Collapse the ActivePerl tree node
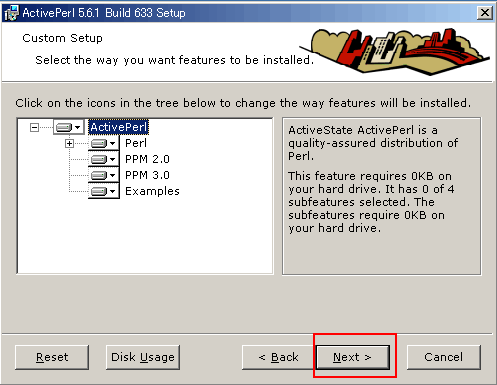497x385 pixels. tap(34, 127)
